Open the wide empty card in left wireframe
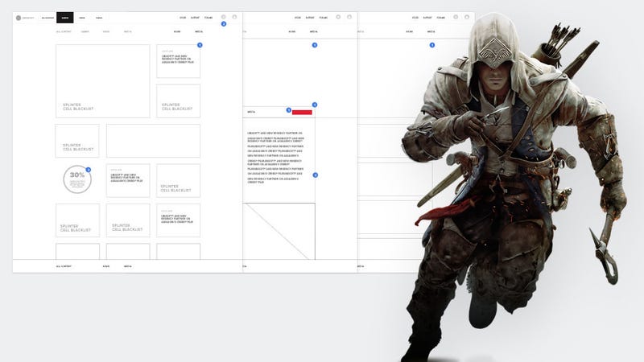 click(153, 141)
